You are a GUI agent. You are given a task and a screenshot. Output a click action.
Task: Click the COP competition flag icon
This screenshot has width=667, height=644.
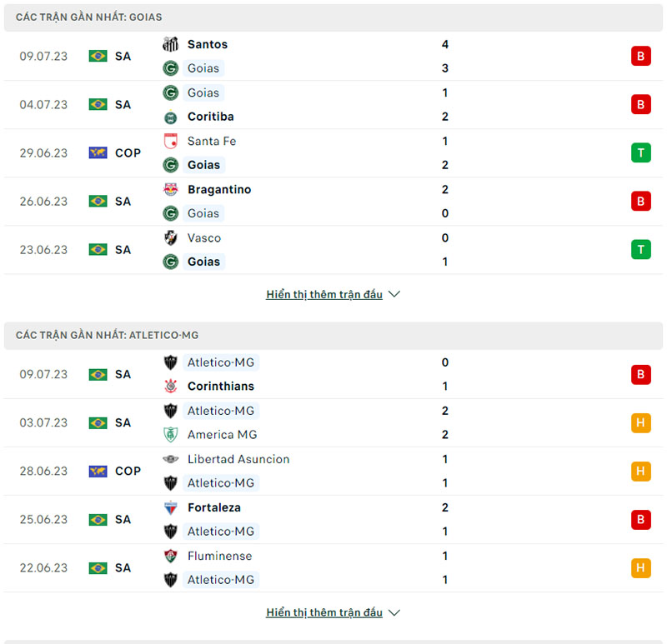click(98, 152)
